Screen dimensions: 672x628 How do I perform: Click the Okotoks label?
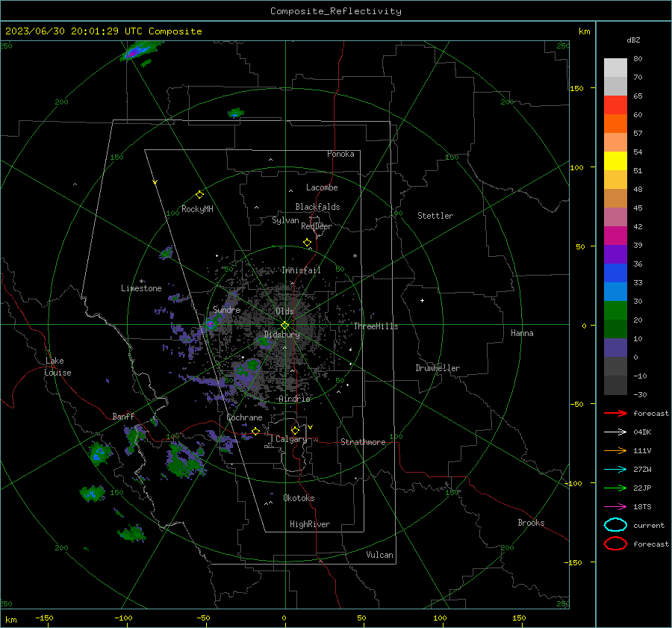pyautogui.click(x=299, y=498)
